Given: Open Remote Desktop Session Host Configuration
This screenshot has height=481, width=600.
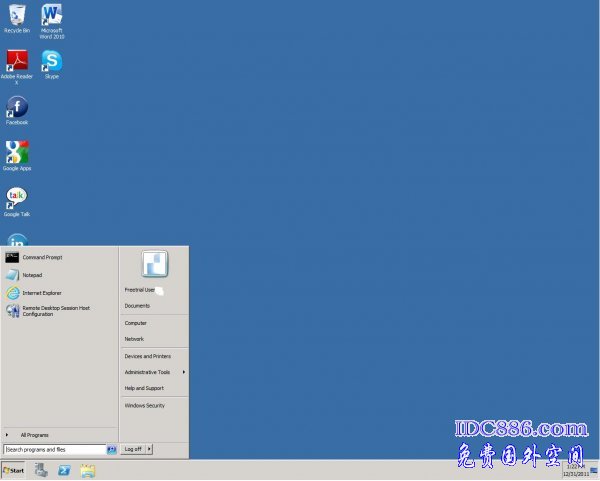Looking at the screenshot, I should click(55, 311).
